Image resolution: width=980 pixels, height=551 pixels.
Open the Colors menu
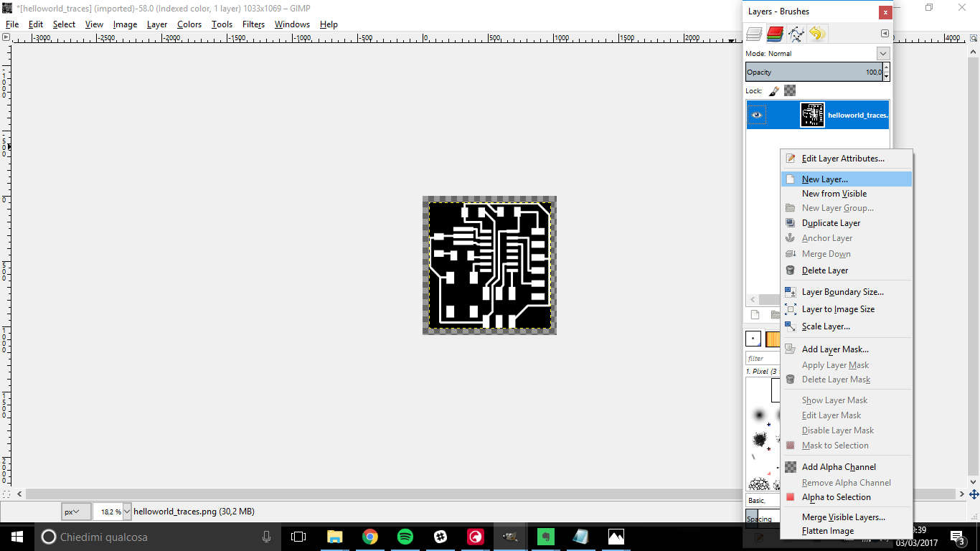(189, 24)
